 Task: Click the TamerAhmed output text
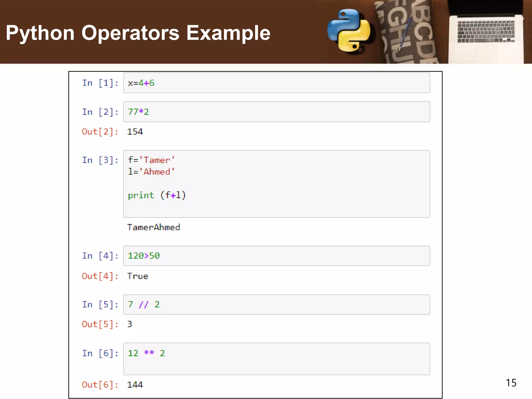tap(154, 227)
